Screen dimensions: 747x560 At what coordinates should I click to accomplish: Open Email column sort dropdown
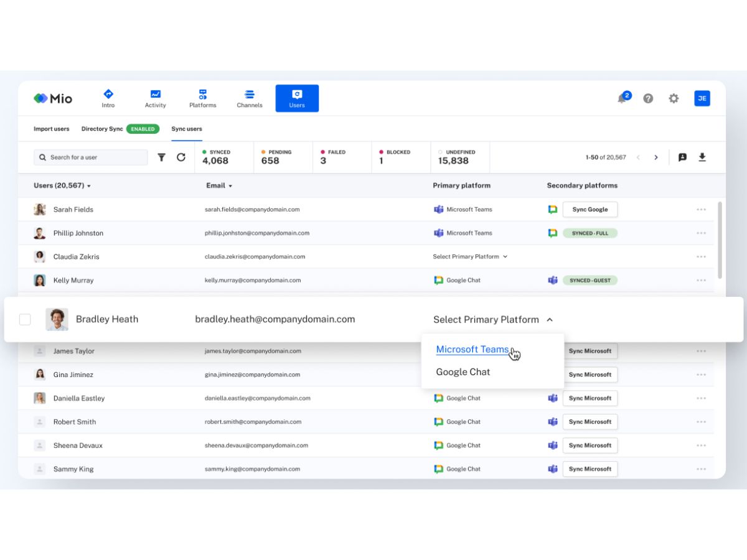click(219, 185)
